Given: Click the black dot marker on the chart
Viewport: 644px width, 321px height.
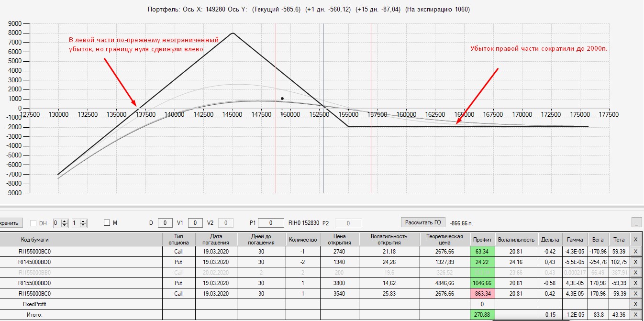Looking at the screenshot, I should click(x=282, y=99).
